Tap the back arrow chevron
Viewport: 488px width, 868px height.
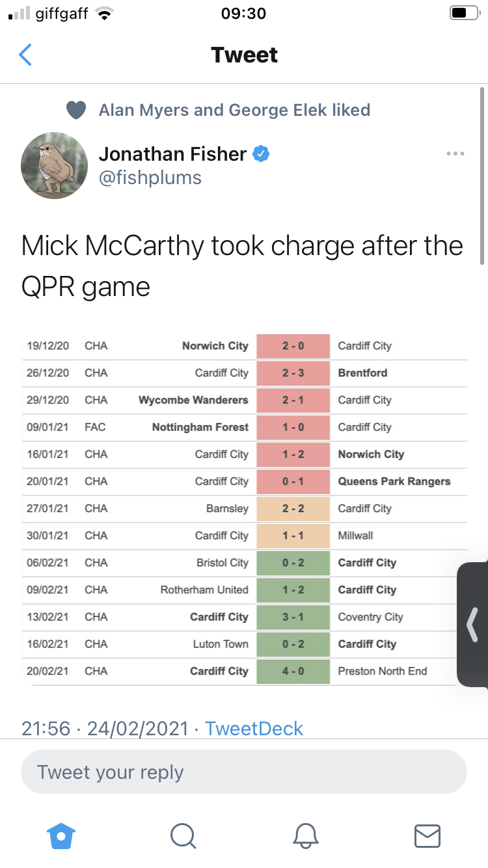[25, 55]
